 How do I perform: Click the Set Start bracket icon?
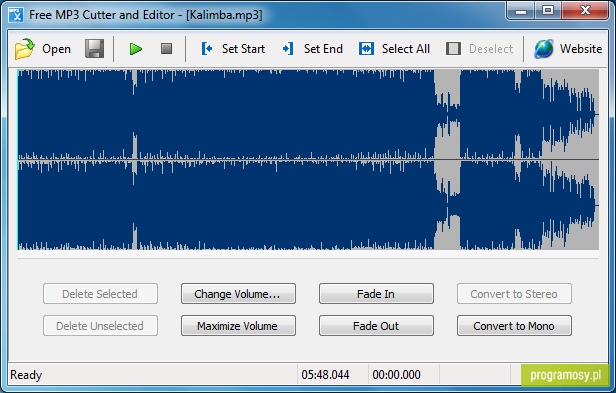pos(207,49)
